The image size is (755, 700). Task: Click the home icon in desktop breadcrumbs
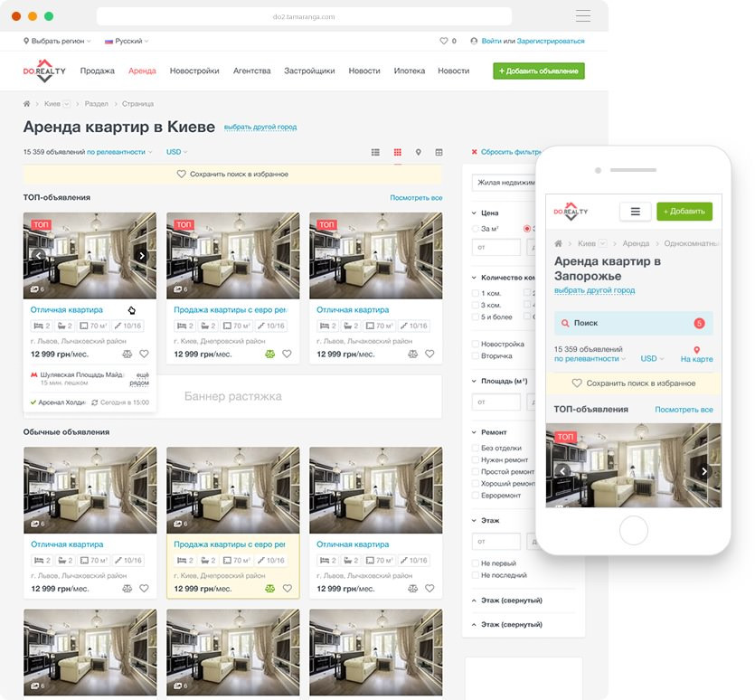26,104
